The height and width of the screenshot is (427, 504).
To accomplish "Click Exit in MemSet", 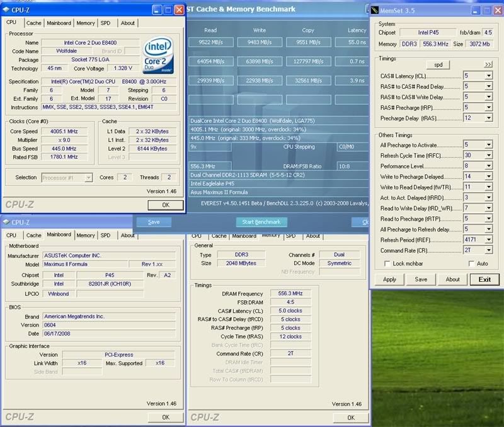I will click(x=484, y=279).
